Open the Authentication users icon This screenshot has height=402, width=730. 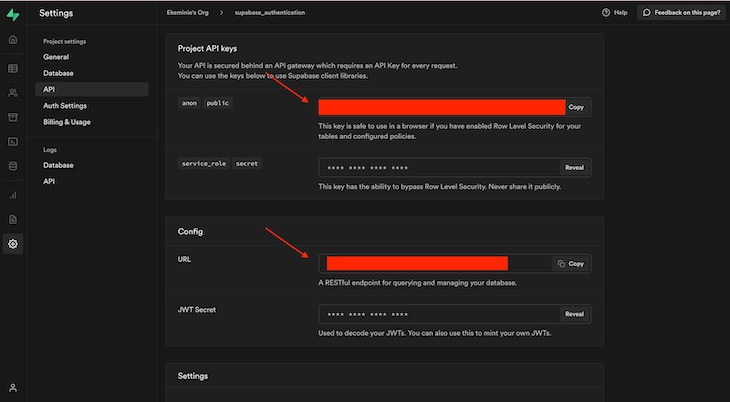[13, 92]
